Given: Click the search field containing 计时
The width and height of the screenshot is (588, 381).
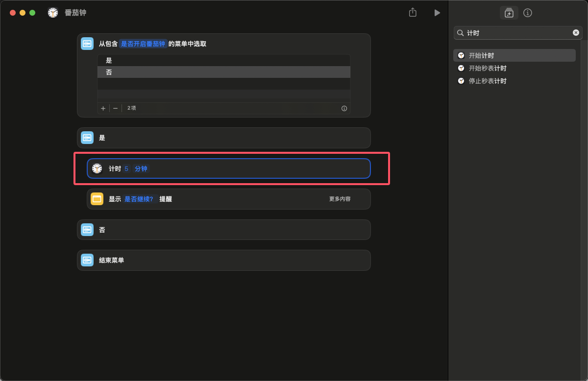Looking at the screenshot, I should click(517, 33).
